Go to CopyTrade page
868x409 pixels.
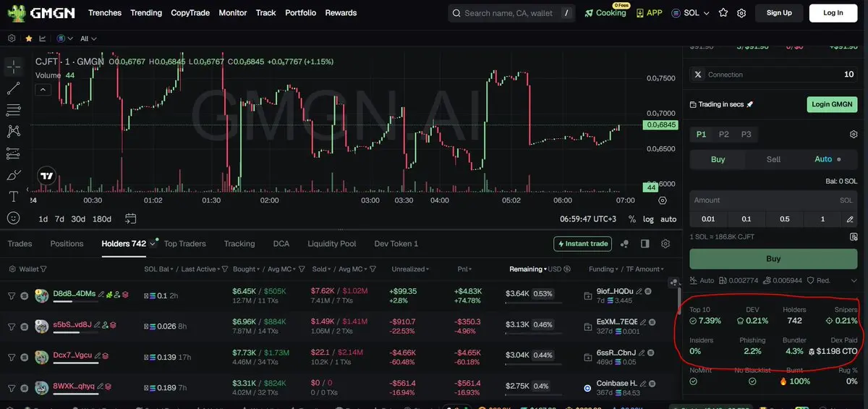[190, 13]
